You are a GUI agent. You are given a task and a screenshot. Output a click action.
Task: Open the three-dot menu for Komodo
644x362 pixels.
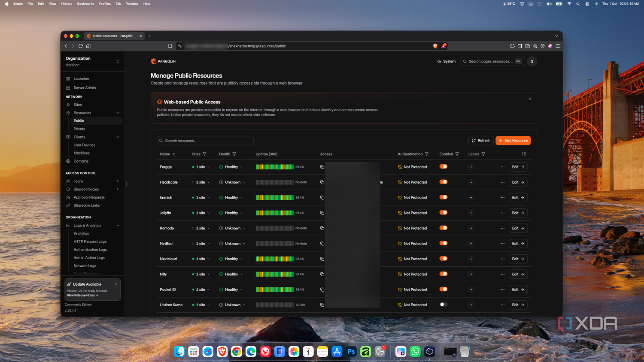pyautogui.click(x=503, y=228)
